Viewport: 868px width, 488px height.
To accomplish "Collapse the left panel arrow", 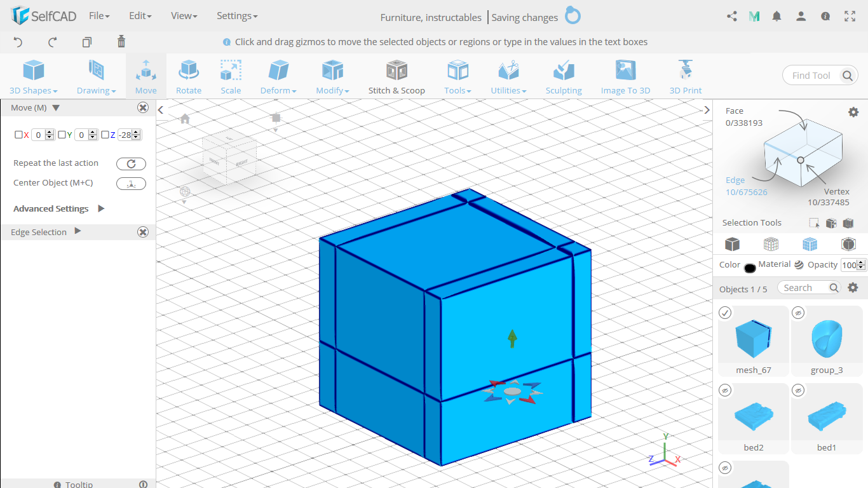I will click(161, 110).
